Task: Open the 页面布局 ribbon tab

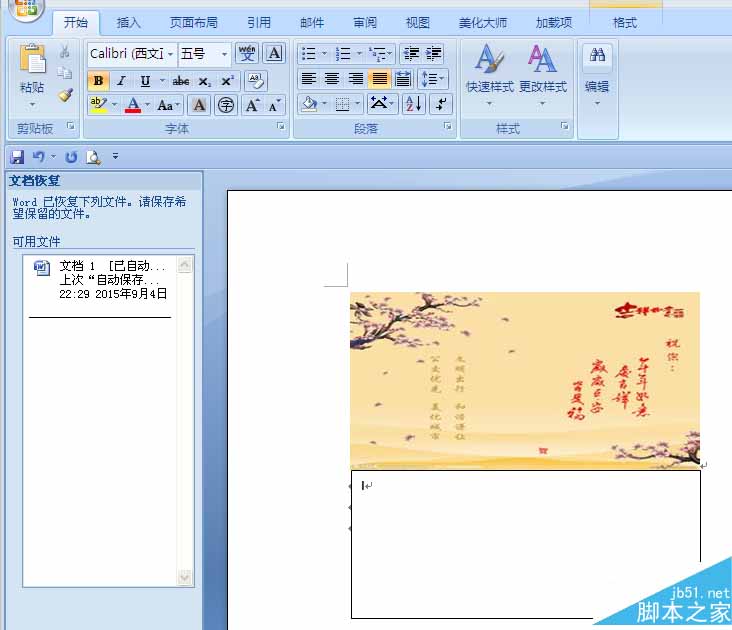Action: [x=193, y=22]
